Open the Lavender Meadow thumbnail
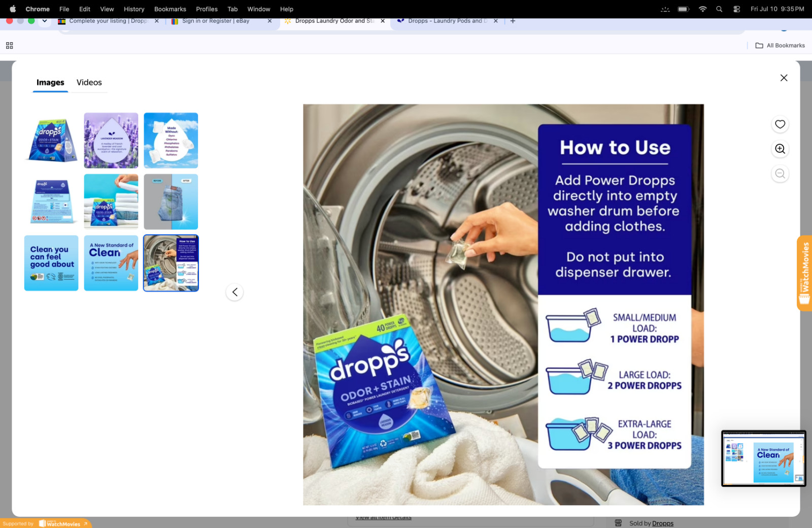The height and width of the screenshot is (528, 812). [111, 141]
